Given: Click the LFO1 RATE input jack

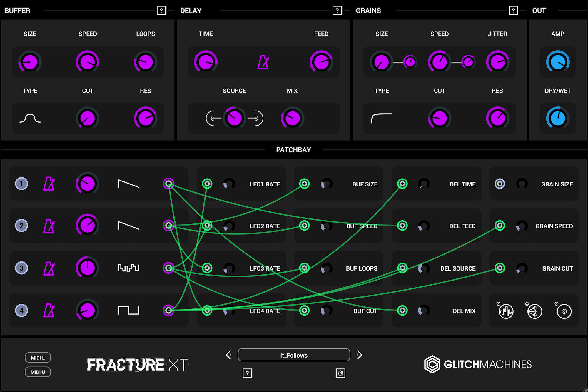Looking at the screenshot, I should [x=207, y=184].
